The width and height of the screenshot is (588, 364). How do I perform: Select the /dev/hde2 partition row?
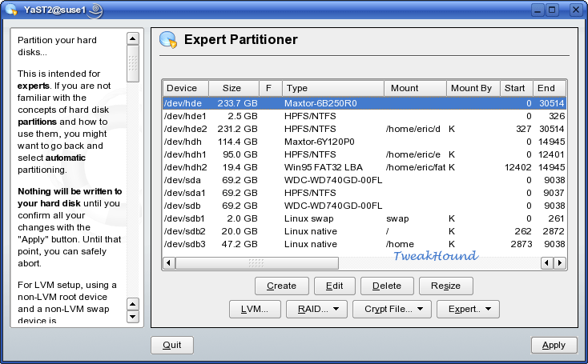click(x=364, y=129)
